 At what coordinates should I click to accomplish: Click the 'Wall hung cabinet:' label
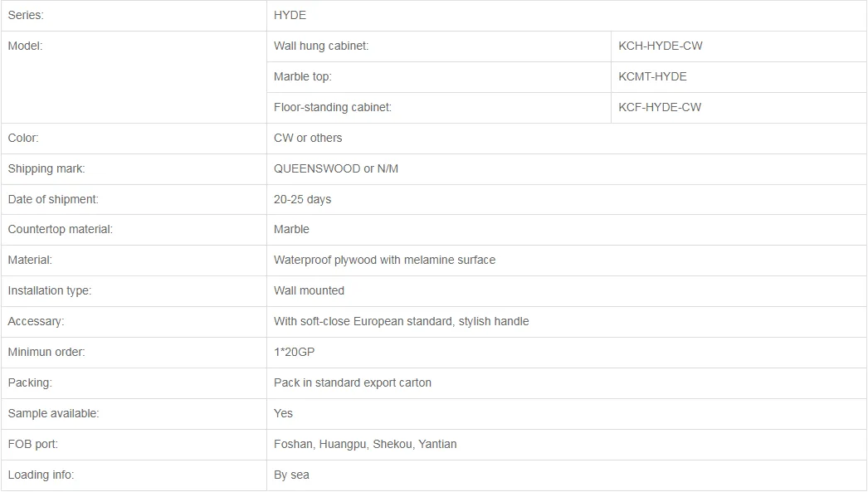(320, 46)
